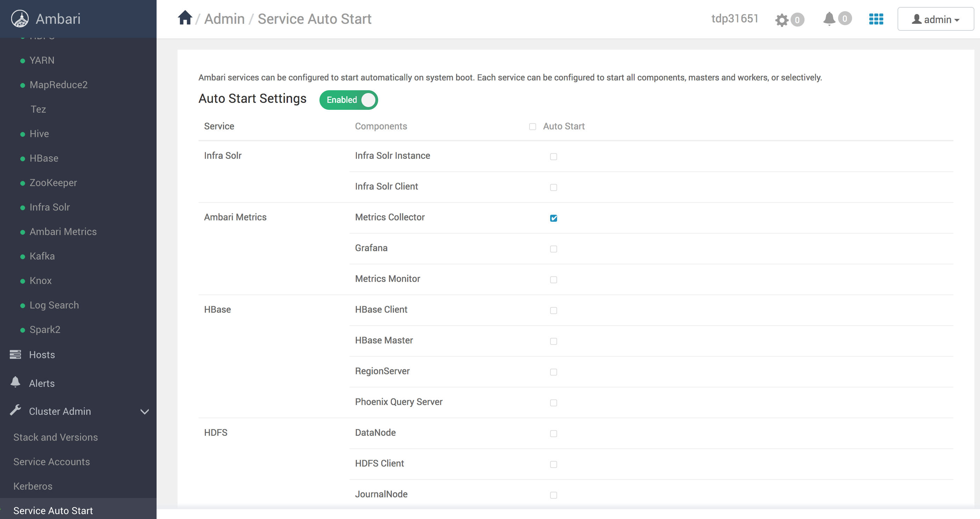The height and width of the screenshot is (519, 980).
Task: Open Kafka service in sidebar
Action: [42, 256]
